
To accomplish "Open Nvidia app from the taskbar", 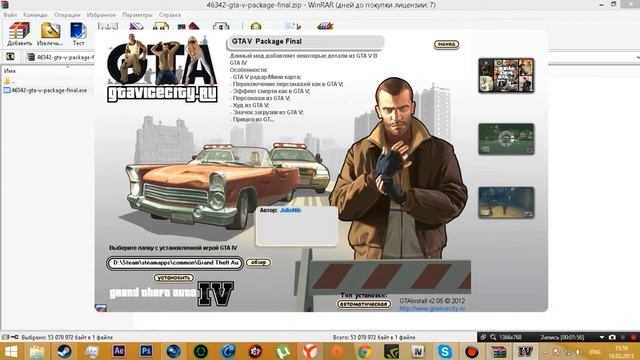I will [391, 351].
